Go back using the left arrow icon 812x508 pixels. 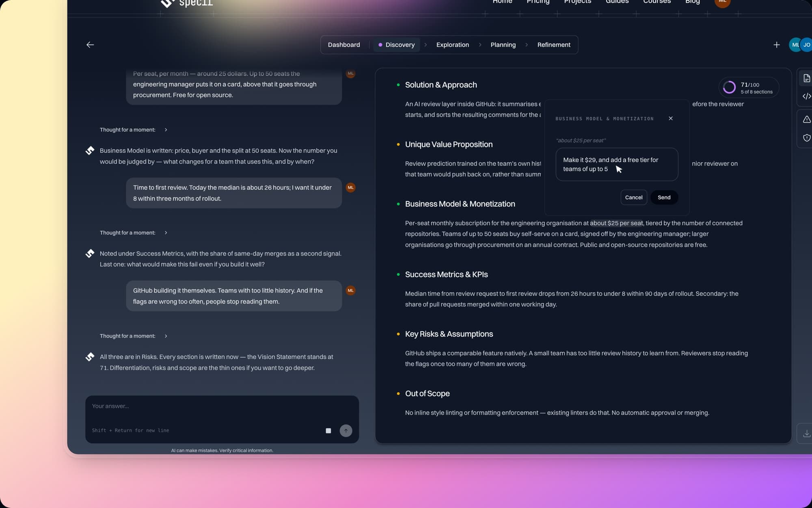90,45
